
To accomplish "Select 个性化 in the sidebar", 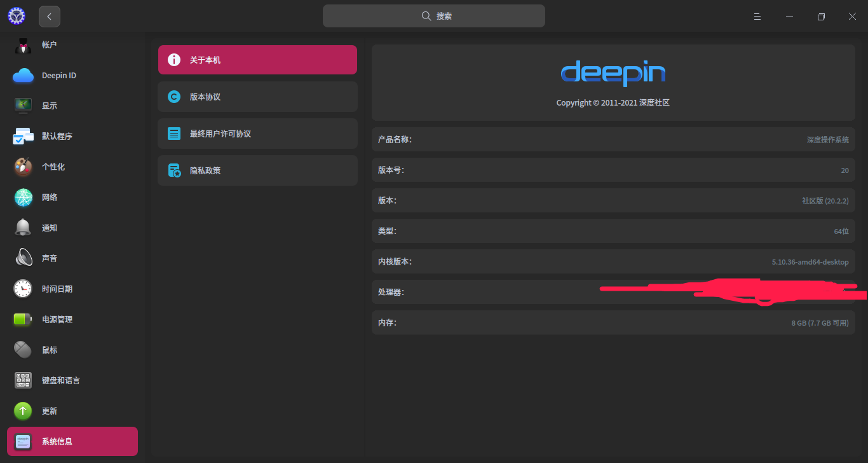I will pyautogui.click(x=72, y=167).
